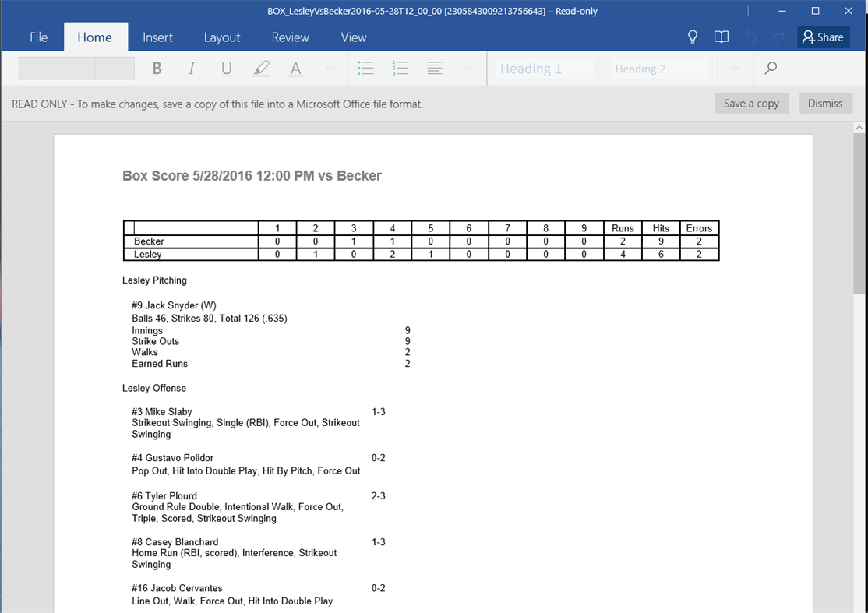The height and width of the screenshot is (613, 868).
Task: Open the font color dropdown arrow
Action: pyautogui.click(x=329, y=69)
